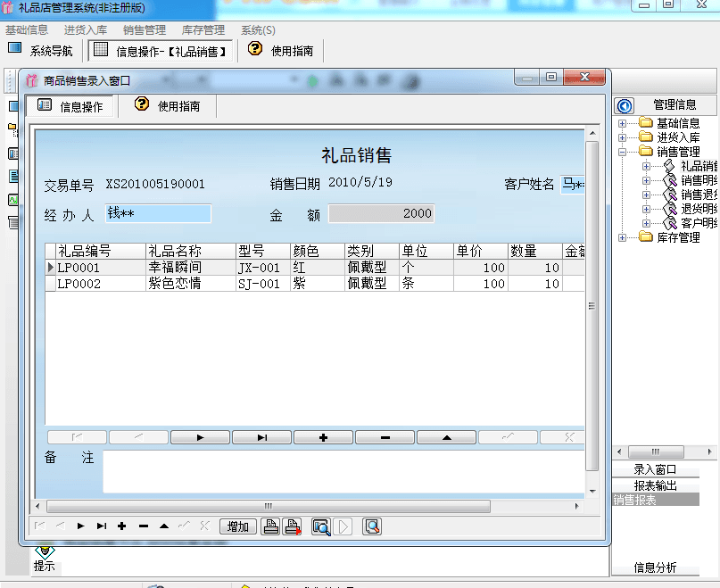Click the 备注 text area
This screenshot has width=720, height=588.
[343, 471]
